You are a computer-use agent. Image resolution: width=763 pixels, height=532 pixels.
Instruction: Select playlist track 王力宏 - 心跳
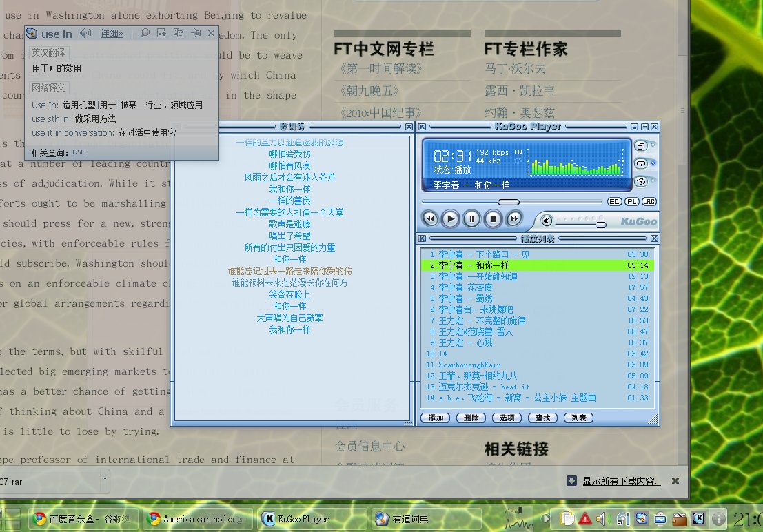point(538,342)
